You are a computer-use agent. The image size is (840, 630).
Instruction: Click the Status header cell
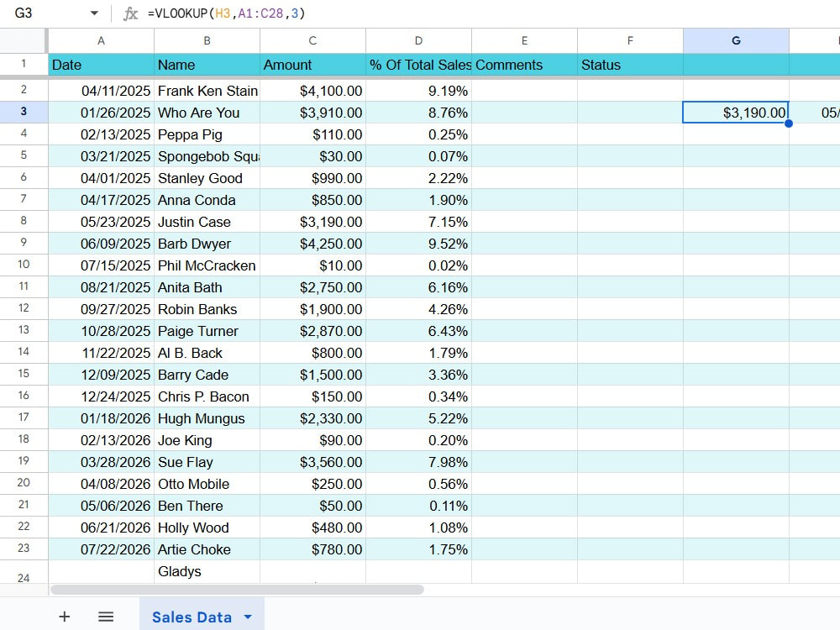click(630, 65)
